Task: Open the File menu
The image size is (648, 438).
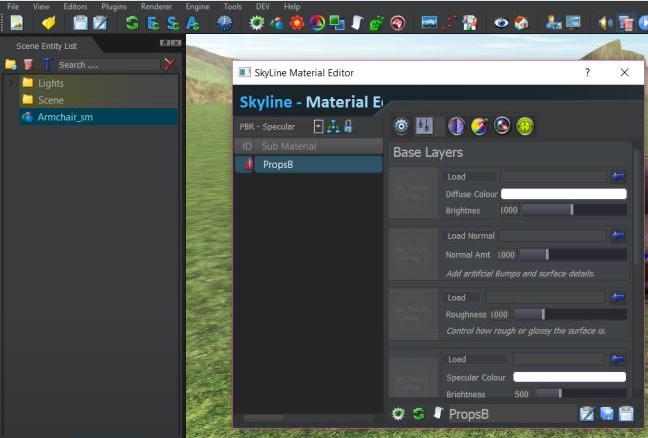Action: (13, 6)
